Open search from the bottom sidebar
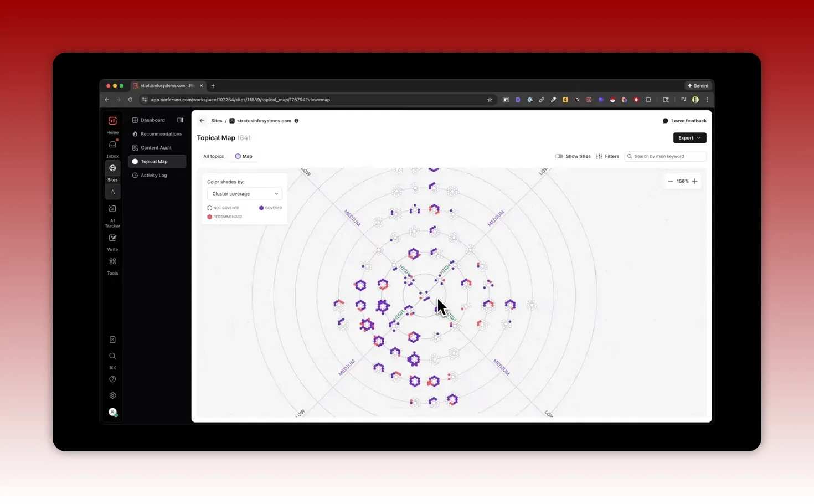Viewport: 814px width, 504px height. [x=112, y=356]
